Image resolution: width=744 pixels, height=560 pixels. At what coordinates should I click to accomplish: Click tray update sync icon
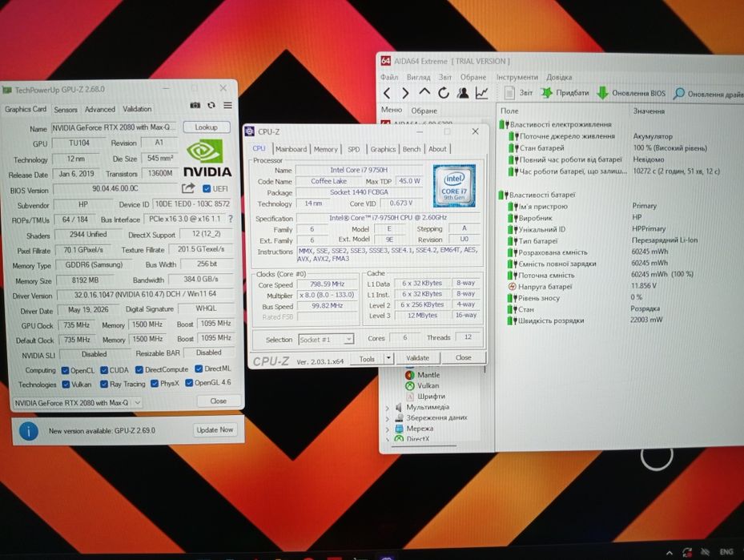687,552
